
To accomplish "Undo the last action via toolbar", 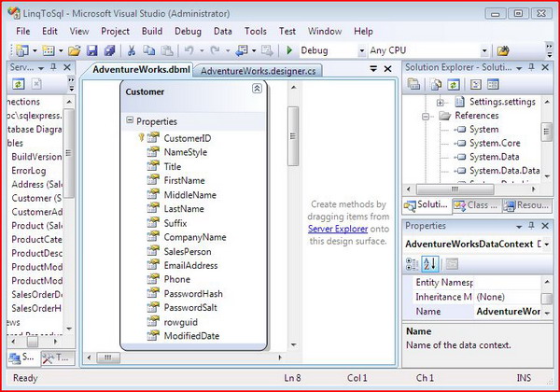I will click(189, 50).
